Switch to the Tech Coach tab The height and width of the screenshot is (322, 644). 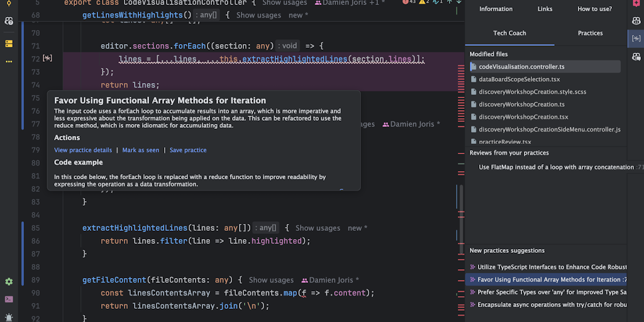509,33
